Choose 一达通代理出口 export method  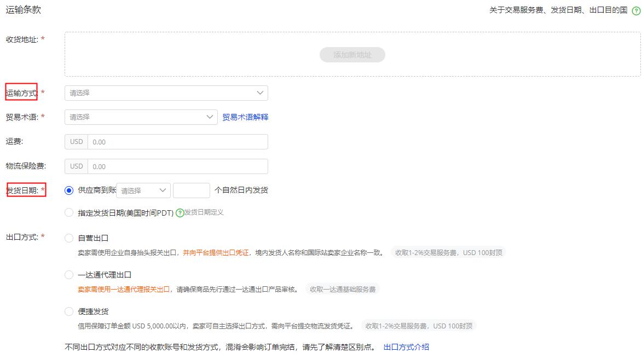click(x=69, y=275)
